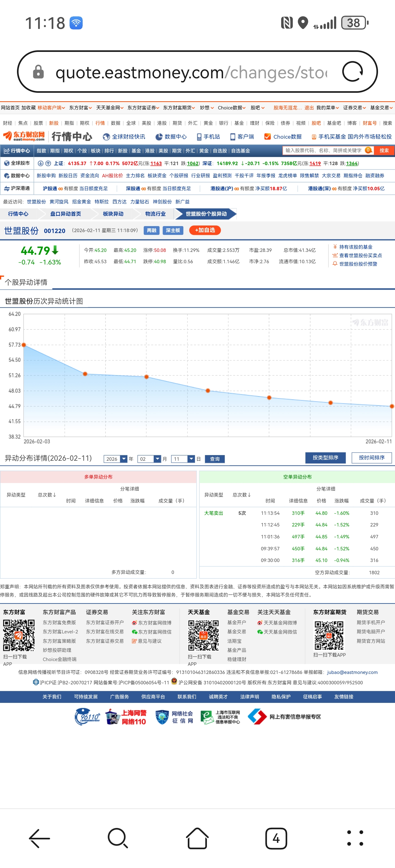Open the 盘口异动首页 breadcrumb tab
Viewport: 395px width, 868px height.
coord(66,214)
